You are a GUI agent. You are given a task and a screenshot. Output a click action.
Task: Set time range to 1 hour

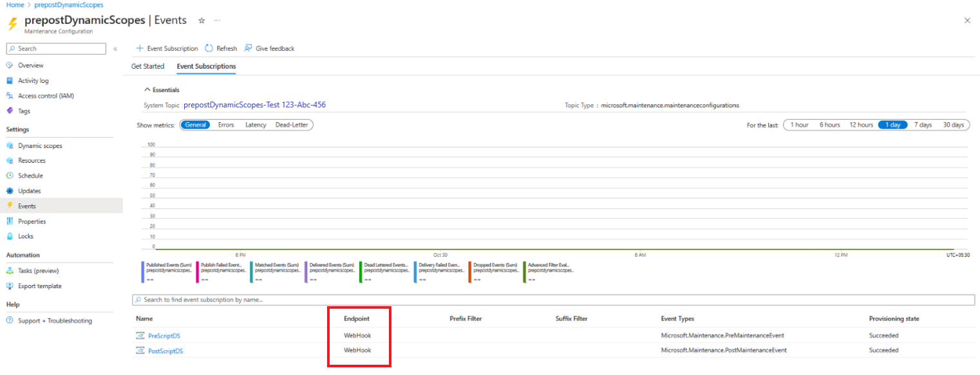(x=800, y=125)
